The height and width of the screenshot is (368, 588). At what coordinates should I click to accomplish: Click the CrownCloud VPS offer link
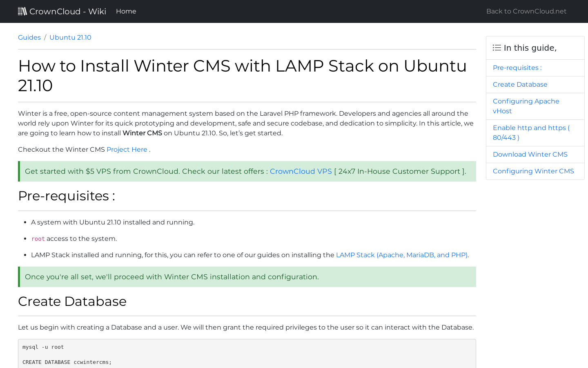coord(301,171)
